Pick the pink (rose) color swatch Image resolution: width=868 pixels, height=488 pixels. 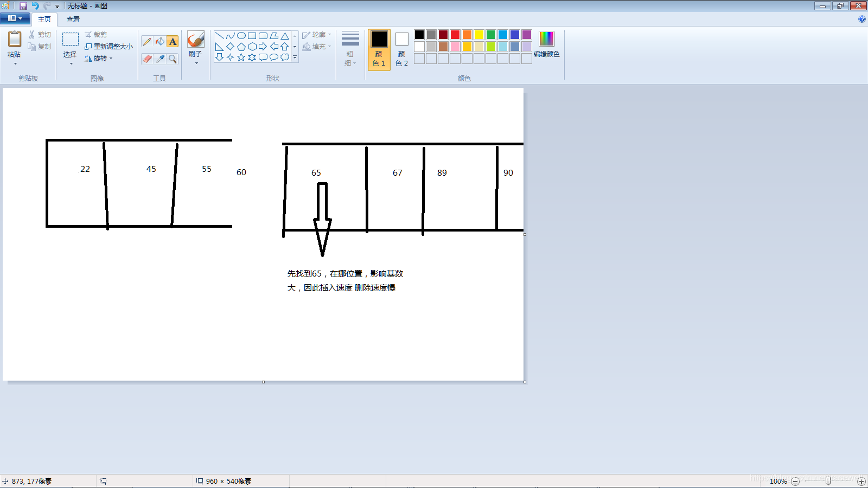point(455,47)
